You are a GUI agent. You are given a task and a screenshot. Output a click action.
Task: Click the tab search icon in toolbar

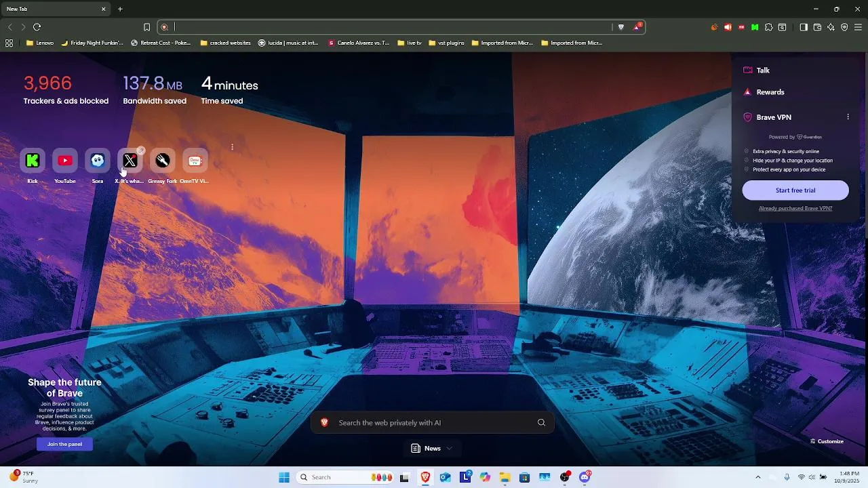pos(782,27)
